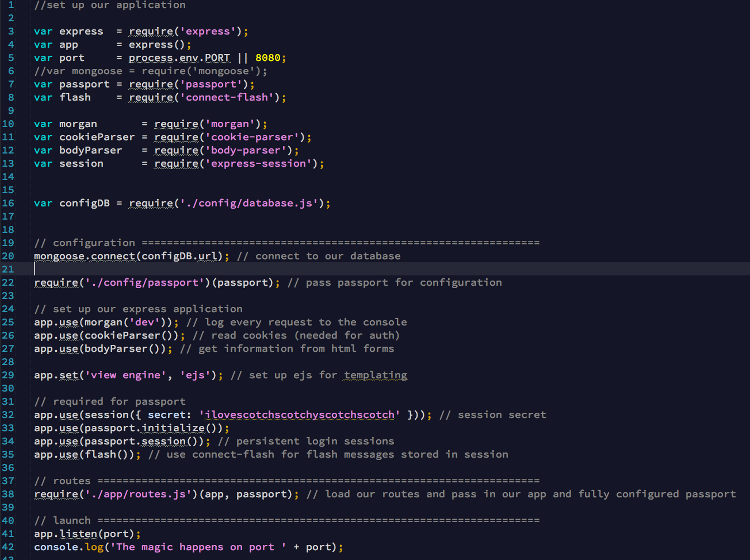The height and width of the screenshot is (560, 750).
Task: Click the '// log every request to the console' comment
Action: 297,322
